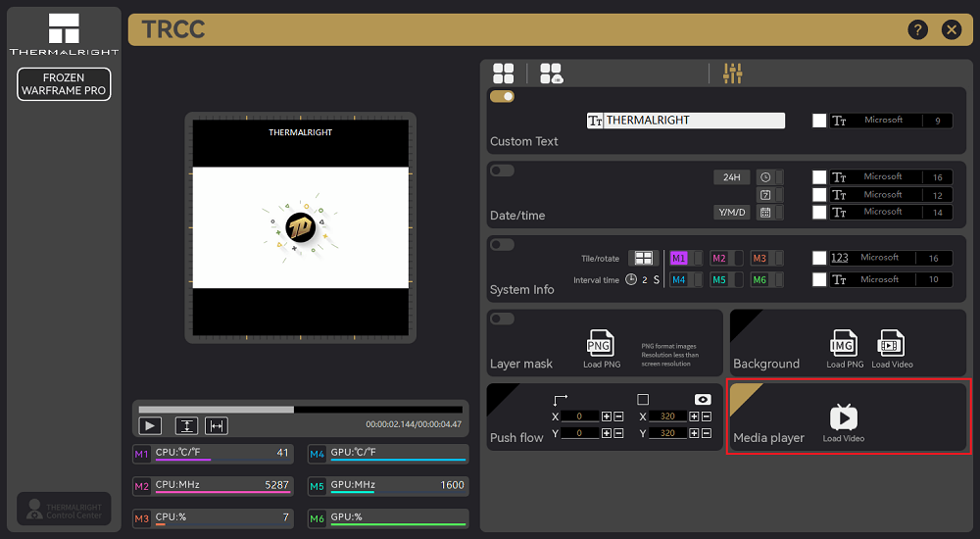980x539 pixels.
Task: Increase the Push flow position Y value
Action: (607, 433)
